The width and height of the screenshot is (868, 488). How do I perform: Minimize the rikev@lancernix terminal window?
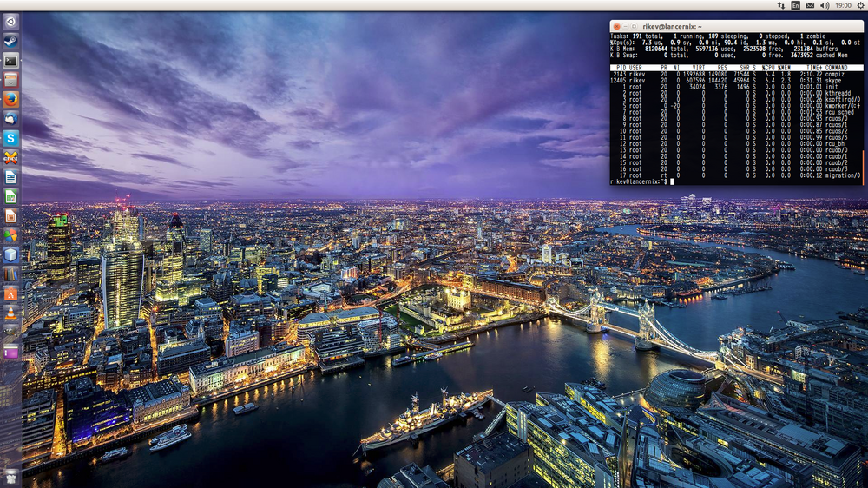coord(626,26)
